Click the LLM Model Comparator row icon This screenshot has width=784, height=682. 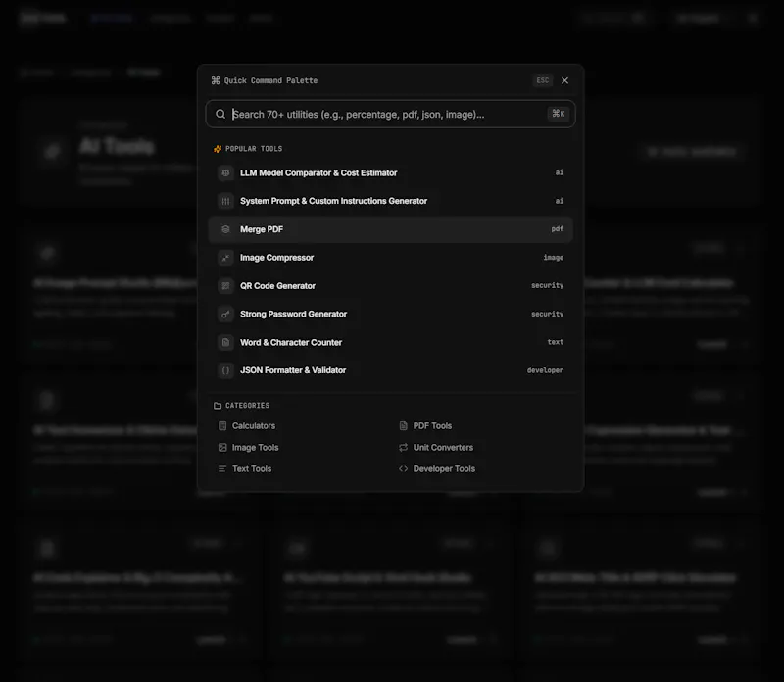[225, 173]
